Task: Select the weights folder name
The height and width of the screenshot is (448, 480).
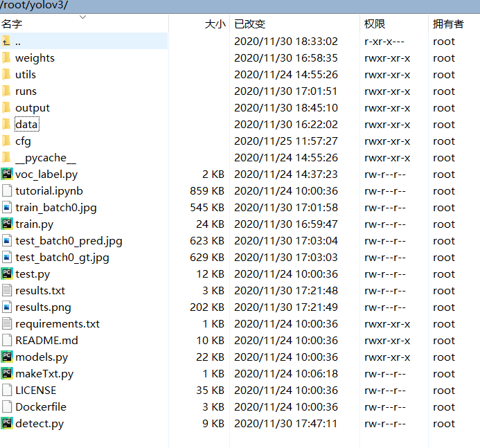Action: pos(35,58)
